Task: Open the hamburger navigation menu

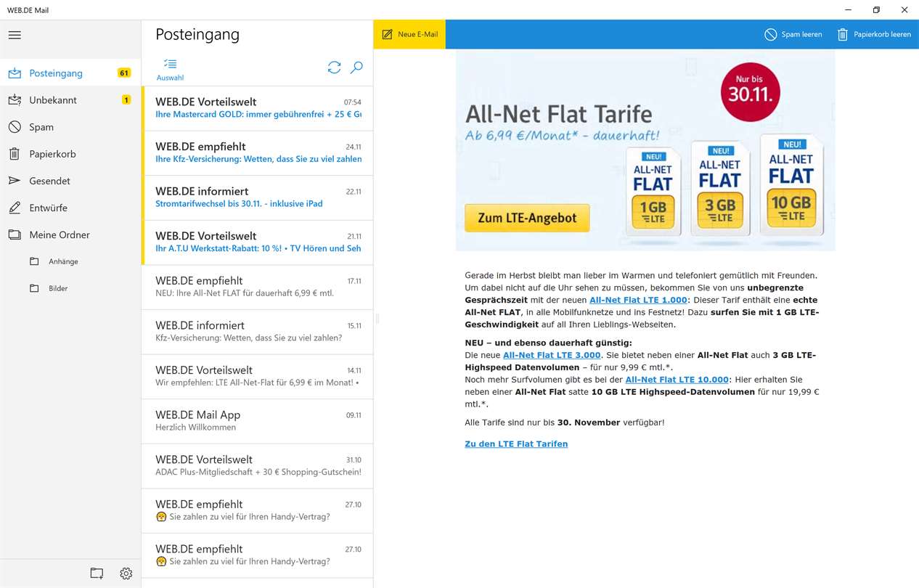Action: [x=15, y=35]
